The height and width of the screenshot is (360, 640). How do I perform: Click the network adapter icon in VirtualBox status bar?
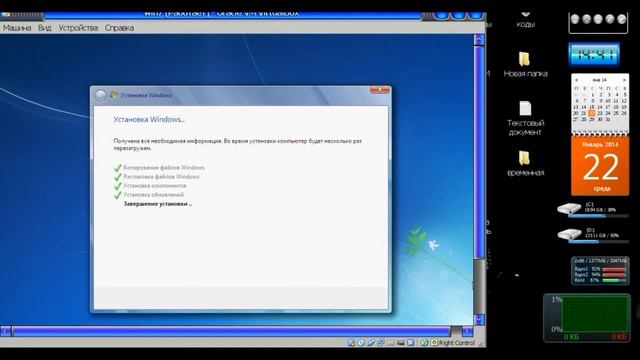[381, 342]
